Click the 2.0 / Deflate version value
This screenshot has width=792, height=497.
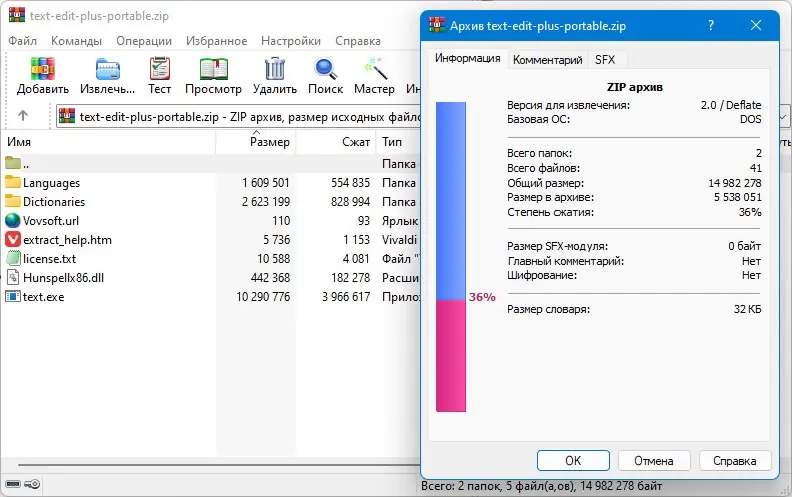[731, 105]
